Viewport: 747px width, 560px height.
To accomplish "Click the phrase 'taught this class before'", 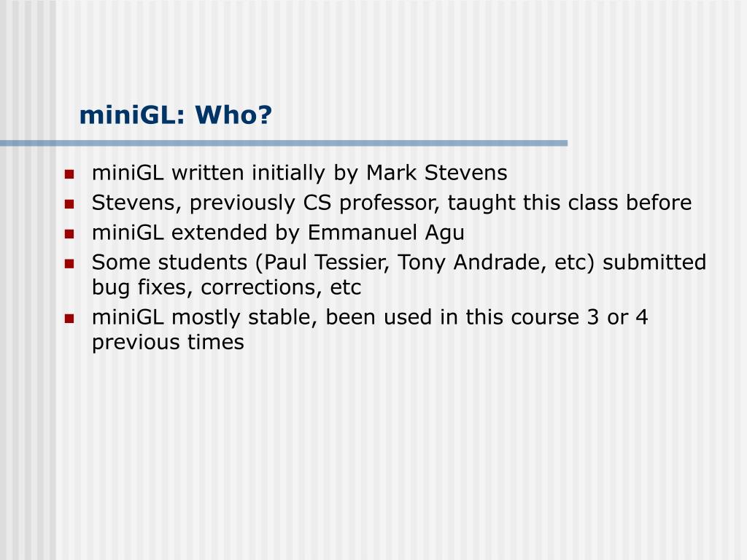I will (x=569, y=203).
